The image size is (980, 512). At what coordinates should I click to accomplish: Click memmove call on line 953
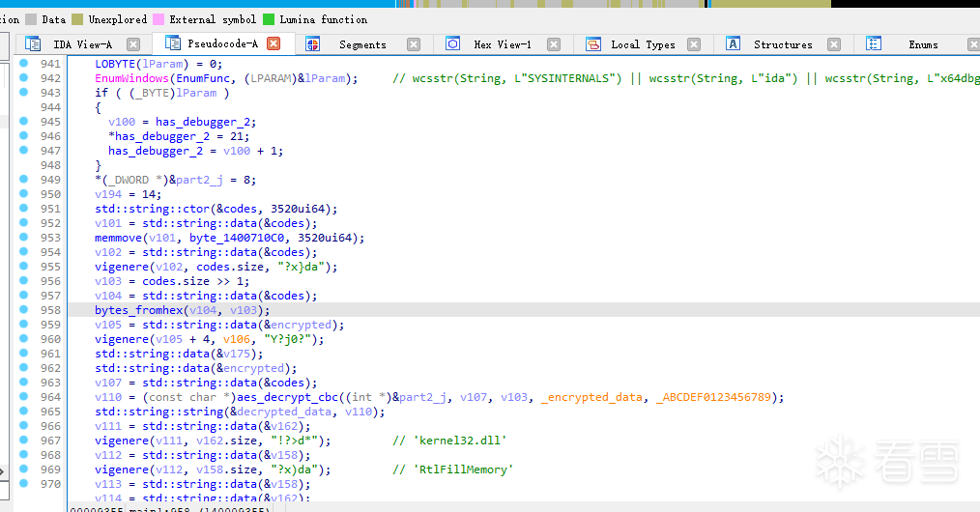coord(119,238)
